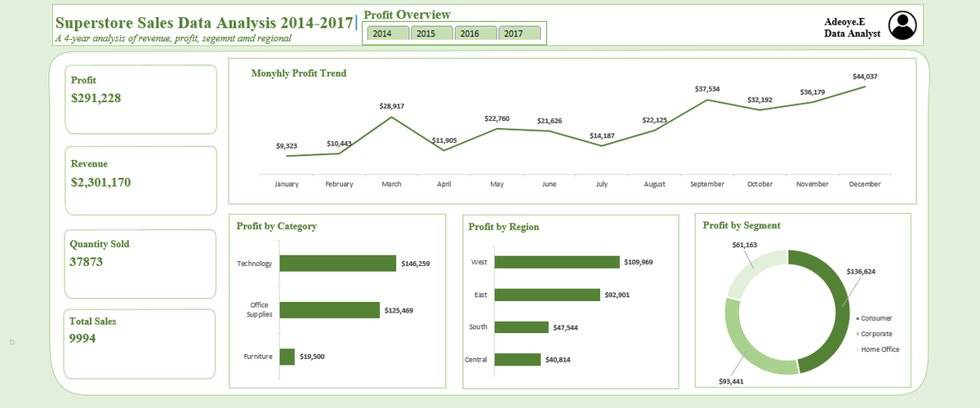Click the March data label $28,917

click(391, 106)
